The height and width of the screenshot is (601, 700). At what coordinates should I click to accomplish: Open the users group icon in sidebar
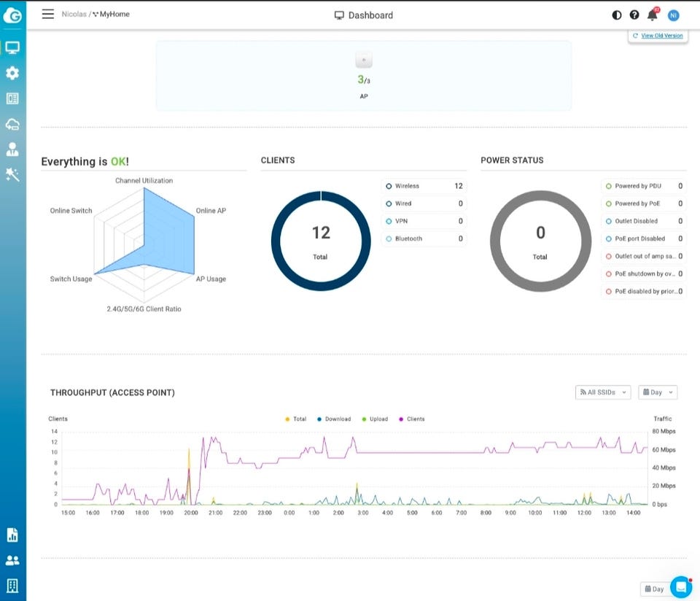12,560
